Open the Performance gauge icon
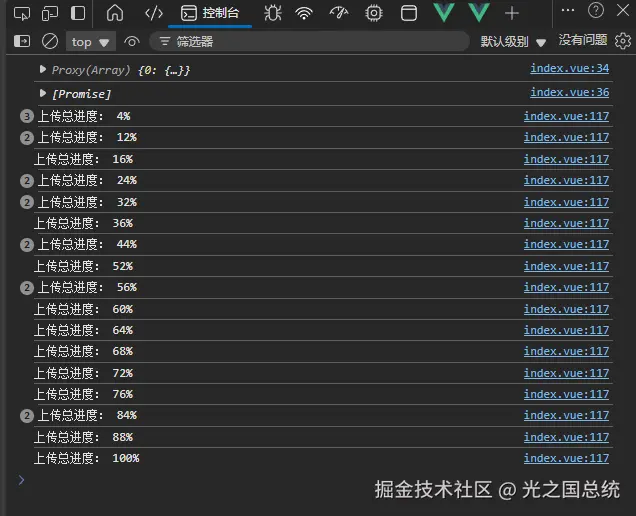 339,13
